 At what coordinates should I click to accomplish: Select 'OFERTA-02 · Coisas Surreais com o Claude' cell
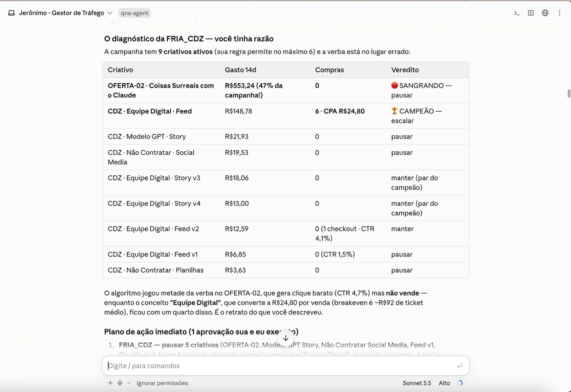coord(161,90)
